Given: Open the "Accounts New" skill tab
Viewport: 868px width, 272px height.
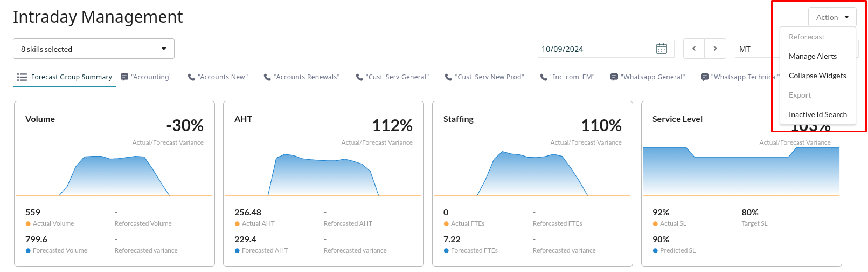Looking at the screenshot, I should coord(218,77).
